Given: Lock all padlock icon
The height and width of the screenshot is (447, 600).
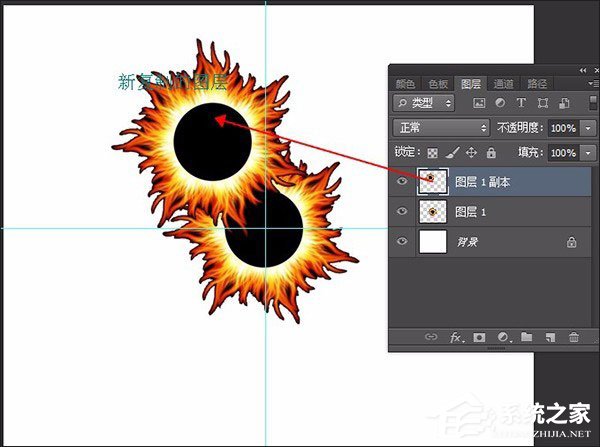Looking at the screenshot, I should 491,153.
